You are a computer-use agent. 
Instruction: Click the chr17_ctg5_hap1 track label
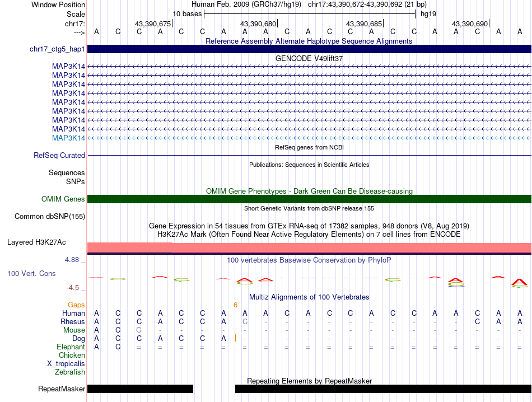pos(57,49)
